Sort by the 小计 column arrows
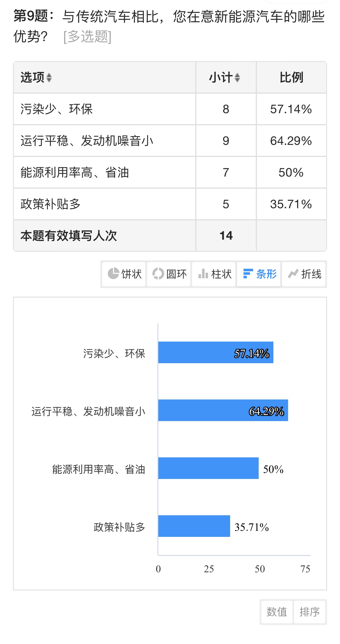 tap(237, 77)
